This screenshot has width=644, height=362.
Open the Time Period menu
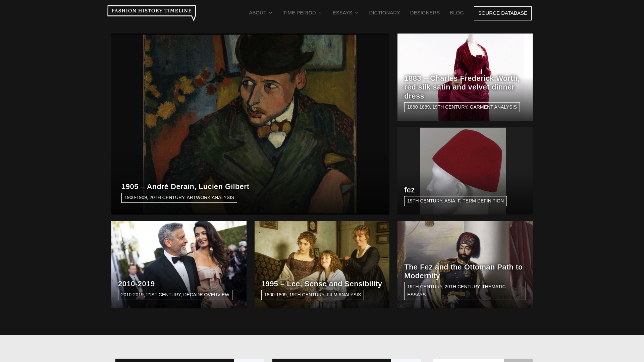click(300, 13)
